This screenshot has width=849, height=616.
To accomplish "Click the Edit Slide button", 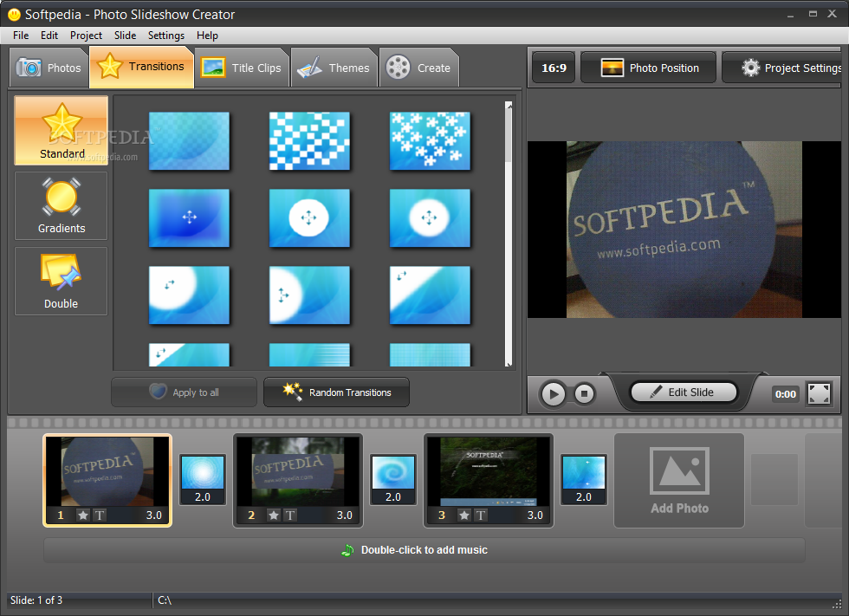I will click(x=684, y=392).
